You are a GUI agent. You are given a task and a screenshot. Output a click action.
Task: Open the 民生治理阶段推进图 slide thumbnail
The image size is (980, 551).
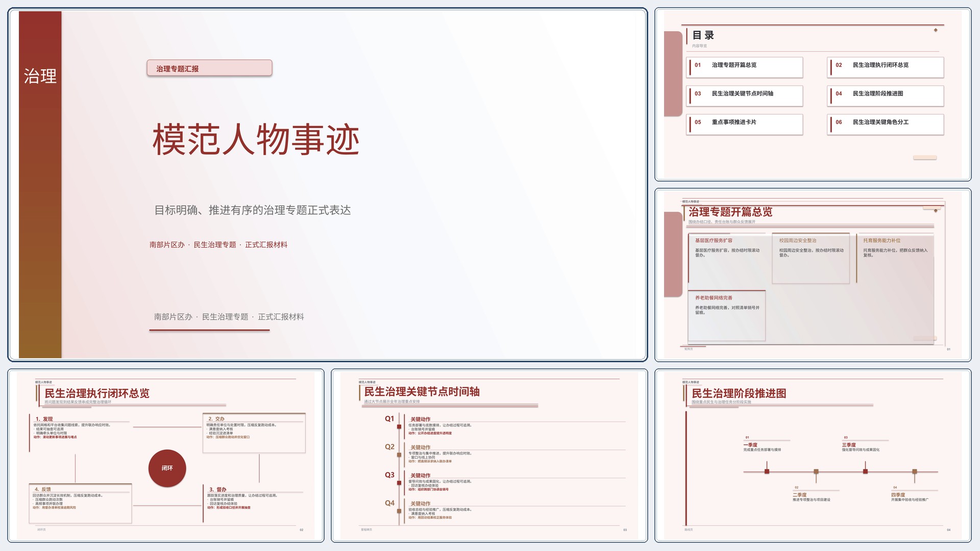click(x=813, y=456)
